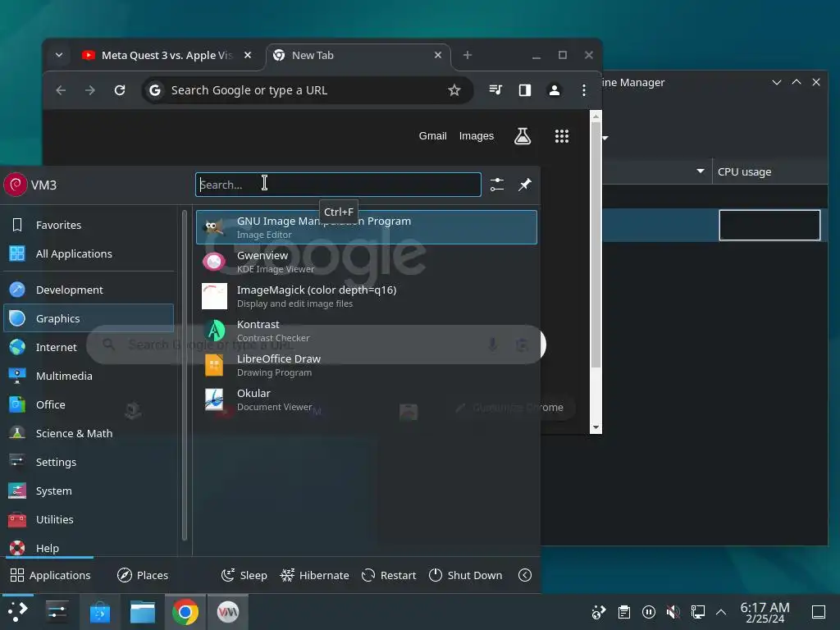Click the Hibernate button
Image resolution: width=840 pixels, height=630 pixels.
tap(315, 575)
